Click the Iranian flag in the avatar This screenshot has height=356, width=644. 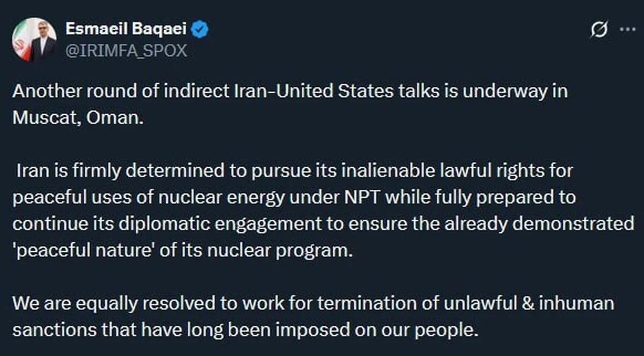tap(20, 40)
